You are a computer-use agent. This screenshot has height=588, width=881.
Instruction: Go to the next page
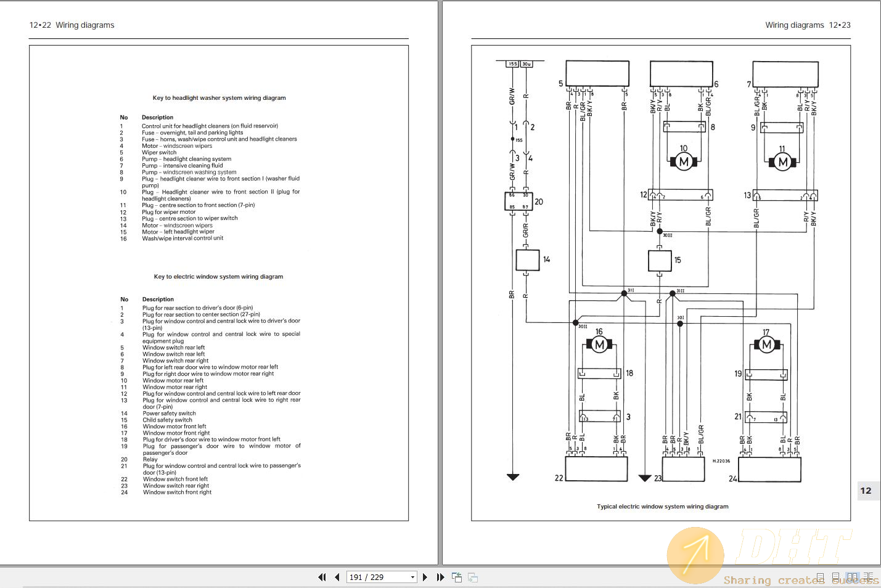(x=425, y=578)
